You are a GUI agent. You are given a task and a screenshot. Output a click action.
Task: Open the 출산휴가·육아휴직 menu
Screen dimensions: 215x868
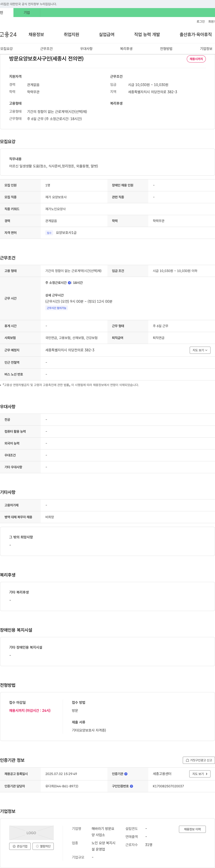coord(196,34)
